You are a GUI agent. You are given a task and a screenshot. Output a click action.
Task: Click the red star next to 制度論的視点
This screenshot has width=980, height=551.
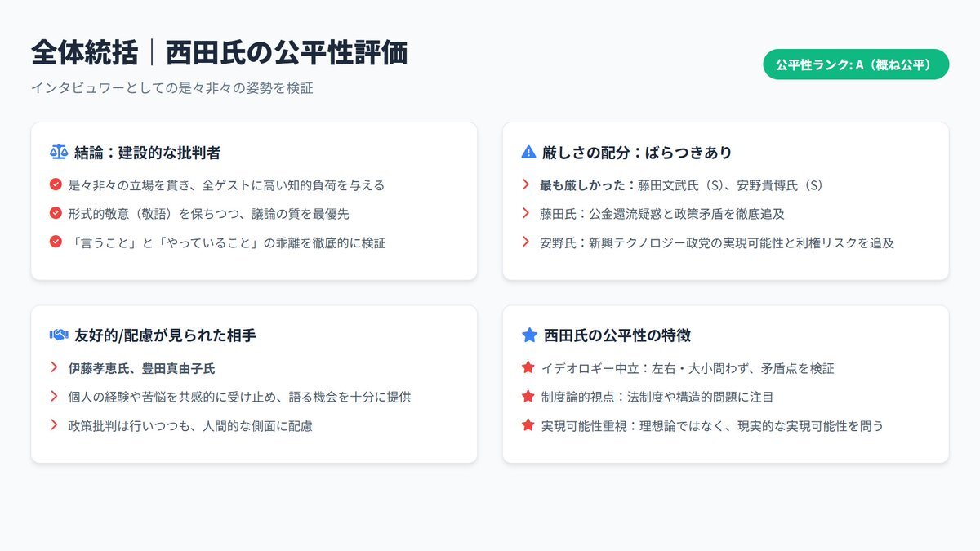tap(528, 397)
